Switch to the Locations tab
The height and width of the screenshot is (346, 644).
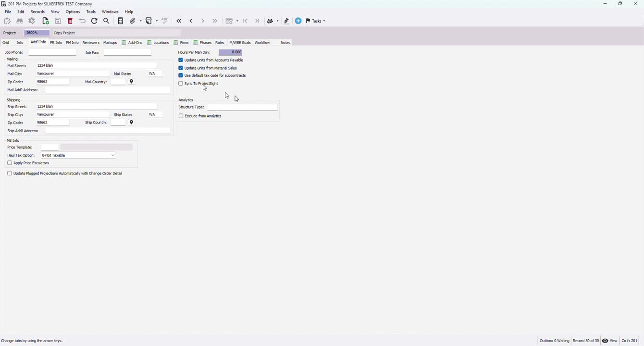158,43
